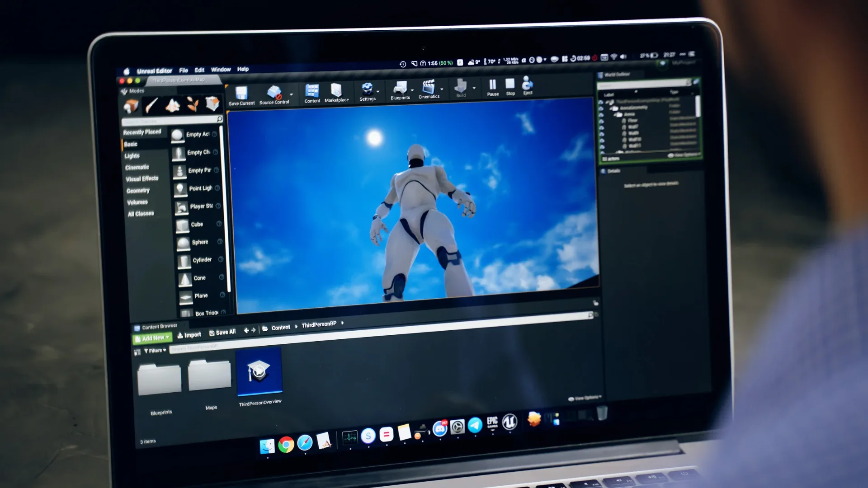Click the Source Control toolbar icon

pos(274,92)
